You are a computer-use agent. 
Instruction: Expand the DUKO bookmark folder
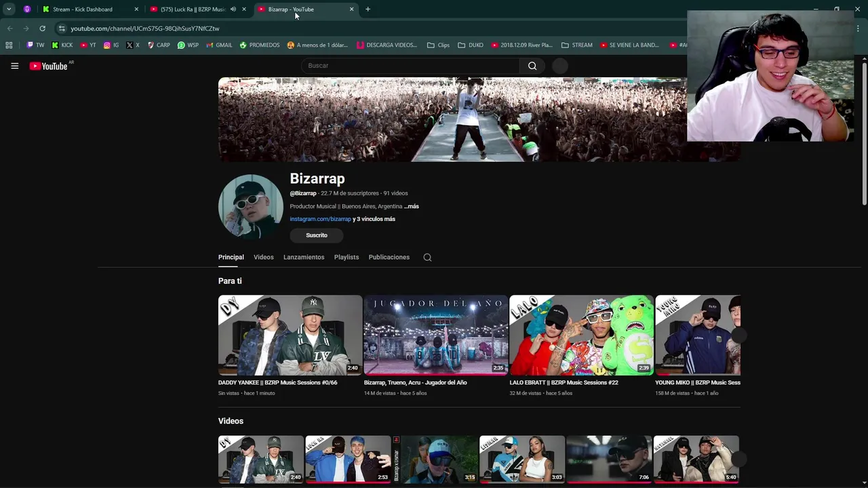coord(471,45)
